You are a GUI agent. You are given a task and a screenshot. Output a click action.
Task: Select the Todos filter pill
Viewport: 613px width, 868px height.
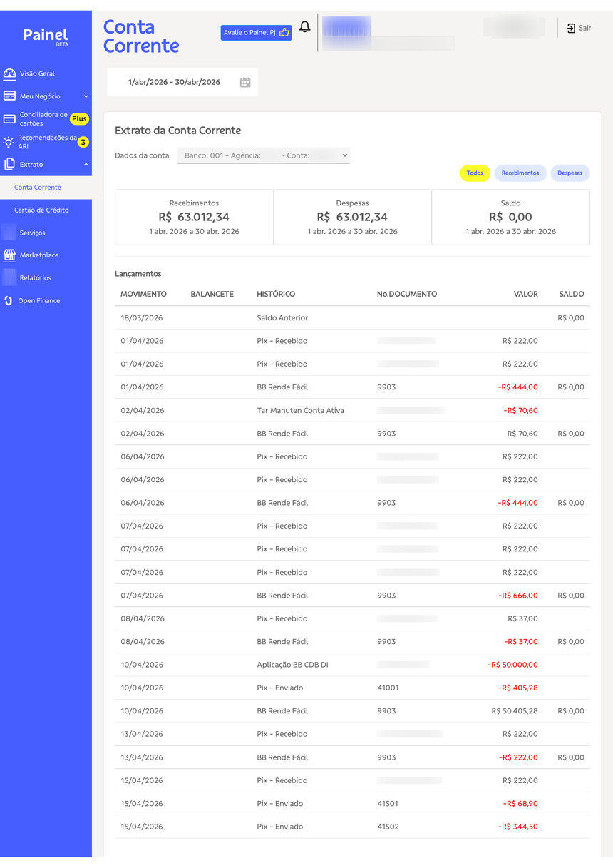(x=475, y=173)
